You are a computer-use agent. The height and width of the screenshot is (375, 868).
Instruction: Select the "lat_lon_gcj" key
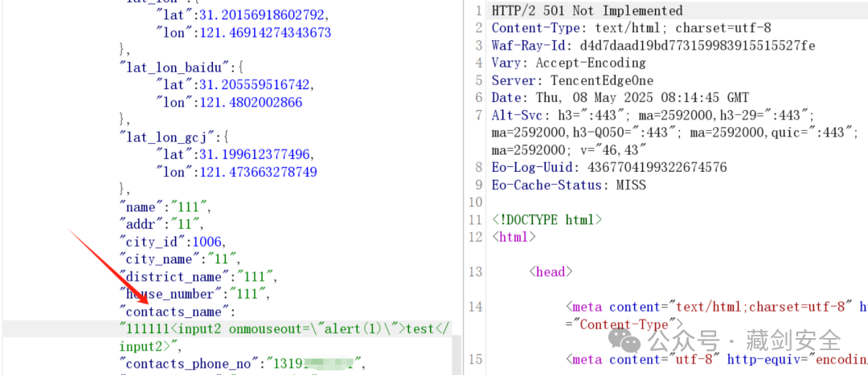167,137
